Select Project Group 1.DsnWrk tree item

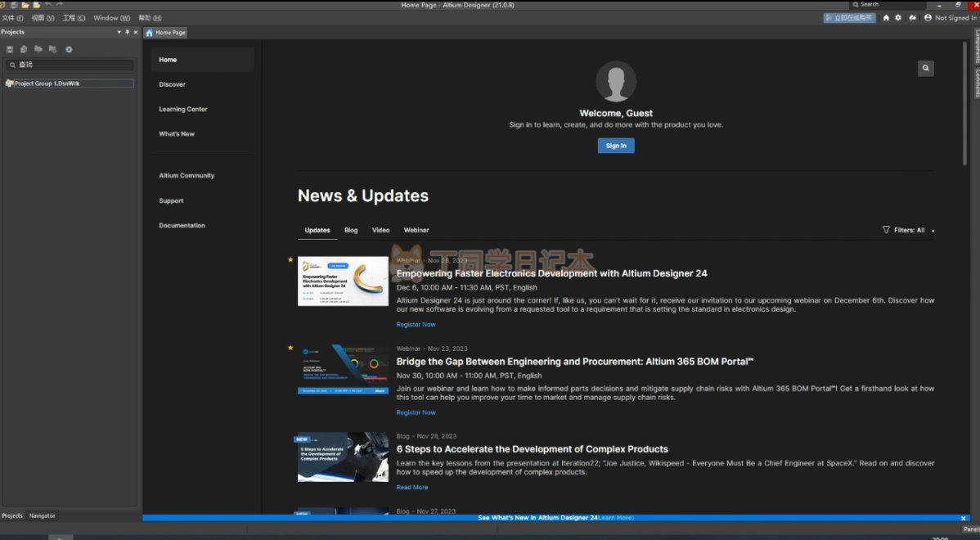[47, 83]
